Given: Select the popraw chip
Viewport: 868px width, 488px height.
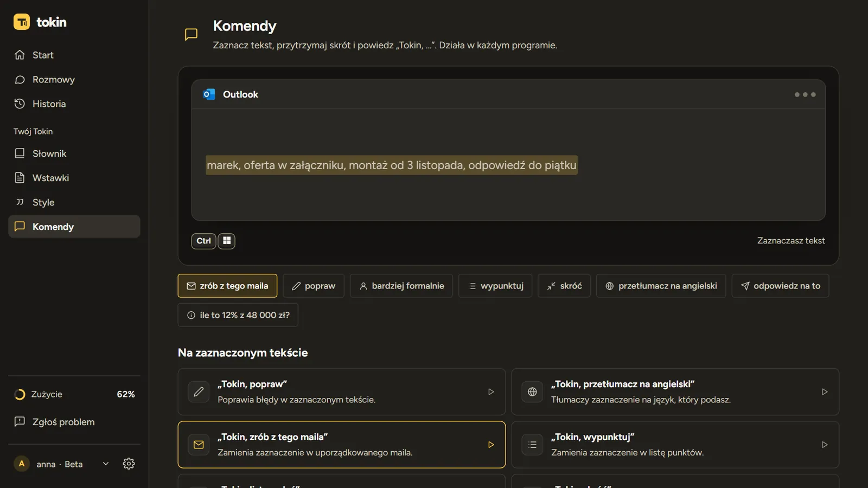Looking at the screenshot, I should 314,286.
